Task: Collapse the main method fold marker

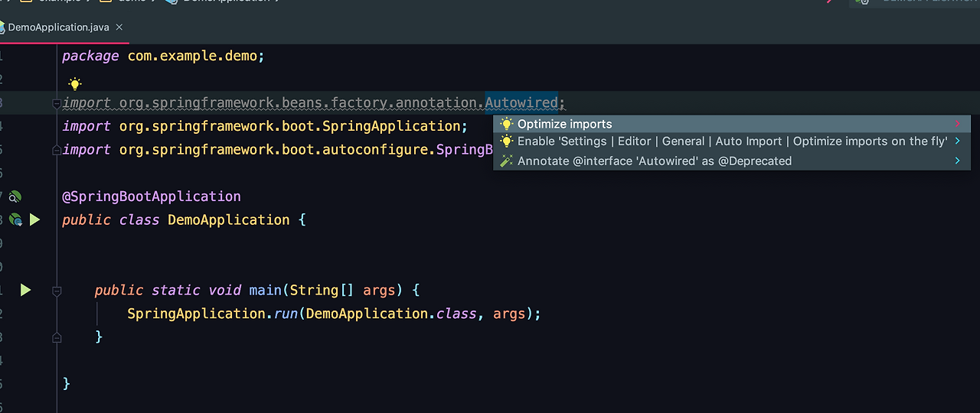Action: click(x=57, y=291)
